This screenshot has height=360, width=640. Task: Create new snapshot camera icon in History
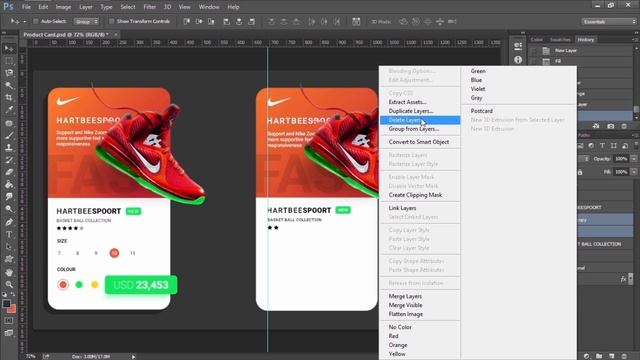pyautogui.click(x=611, y=126)
